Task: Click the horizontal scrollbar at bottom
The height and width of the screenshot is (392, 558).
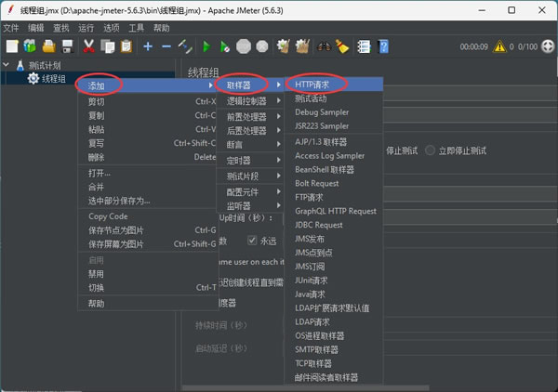Action: 306,388
